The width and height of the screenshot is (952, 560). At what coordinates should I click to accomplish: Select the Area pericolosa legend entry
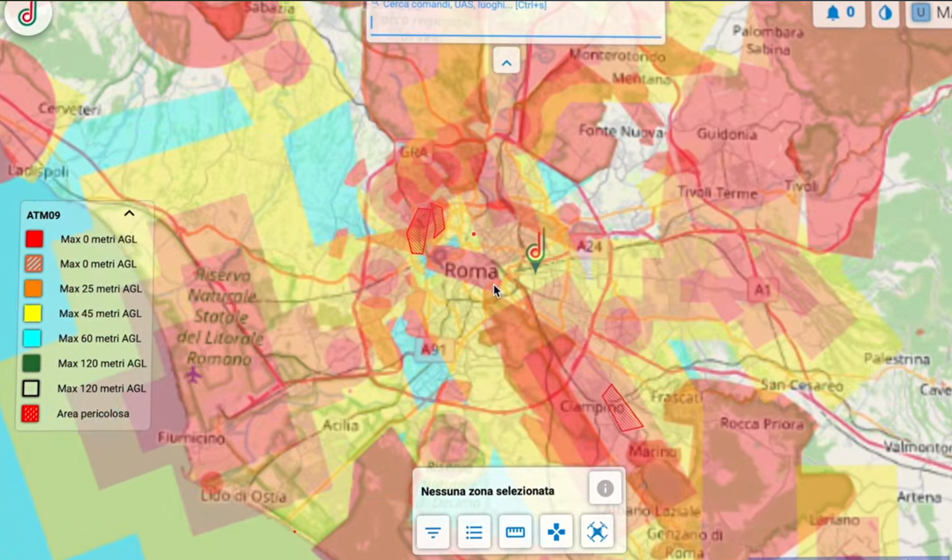93,414
